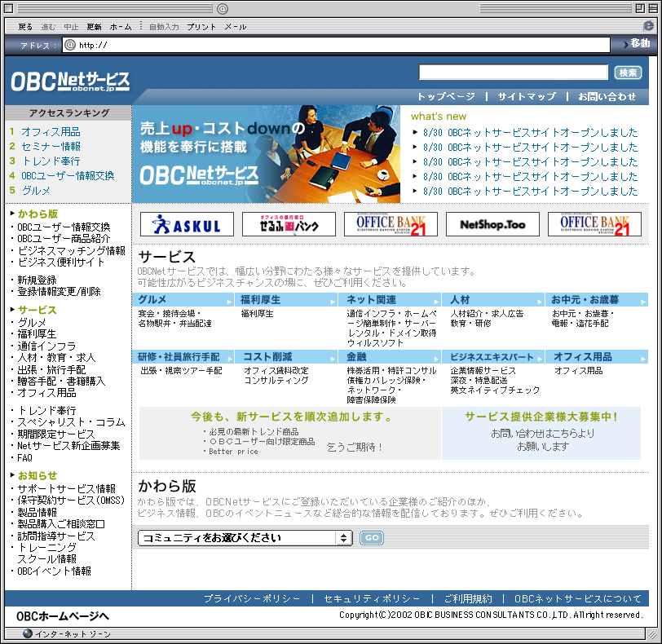
Task: Click the http:// address field
Action: [337, 45]
